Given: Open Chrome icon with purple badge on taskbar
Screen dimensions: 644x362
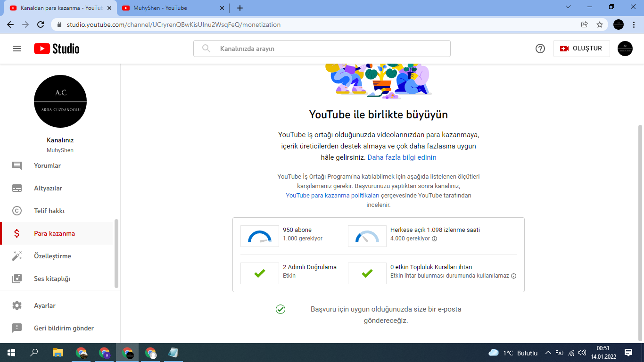Looking at the screenshot, I should 104,353.
